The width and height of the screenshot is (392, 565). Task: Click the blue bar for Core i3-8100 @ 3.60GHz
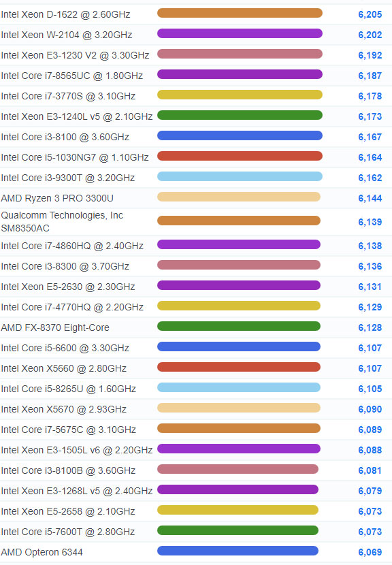click(x=240, y=135)
